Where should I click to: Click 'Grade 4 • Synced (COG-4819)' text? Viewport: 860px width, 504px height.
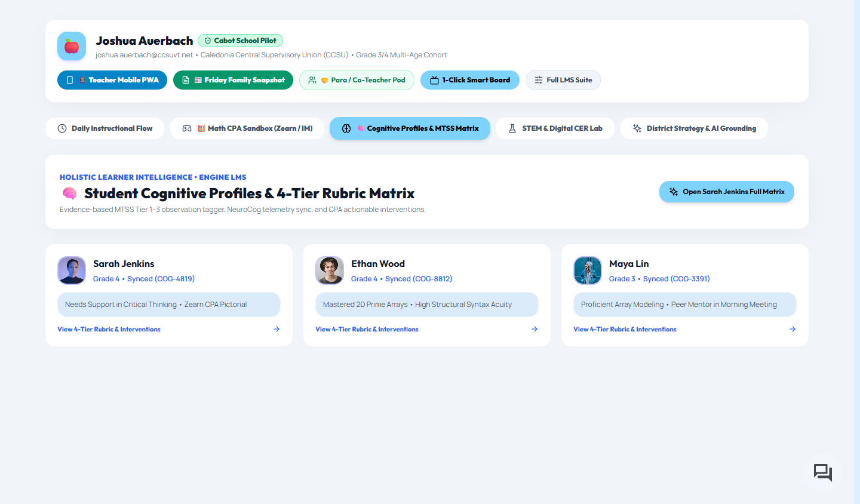coord(144,279)
